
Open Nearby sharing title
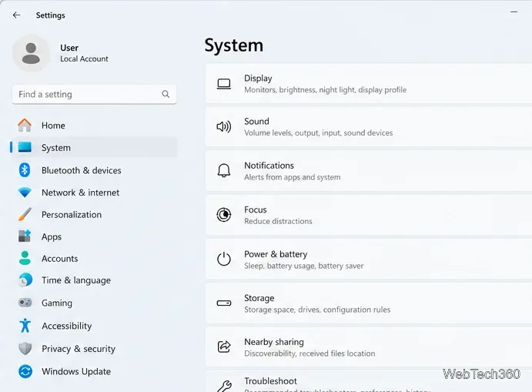[x=274, y=342]
